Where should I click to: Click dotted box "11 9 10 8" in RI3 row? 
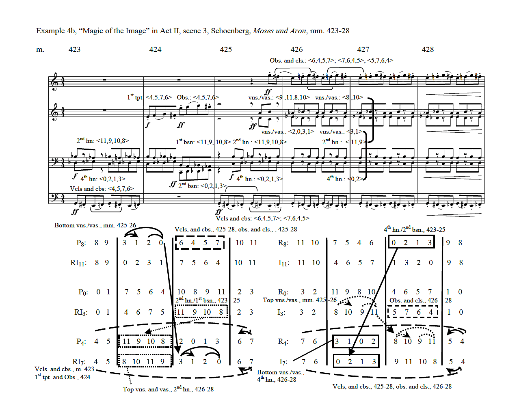click(201, 311)
